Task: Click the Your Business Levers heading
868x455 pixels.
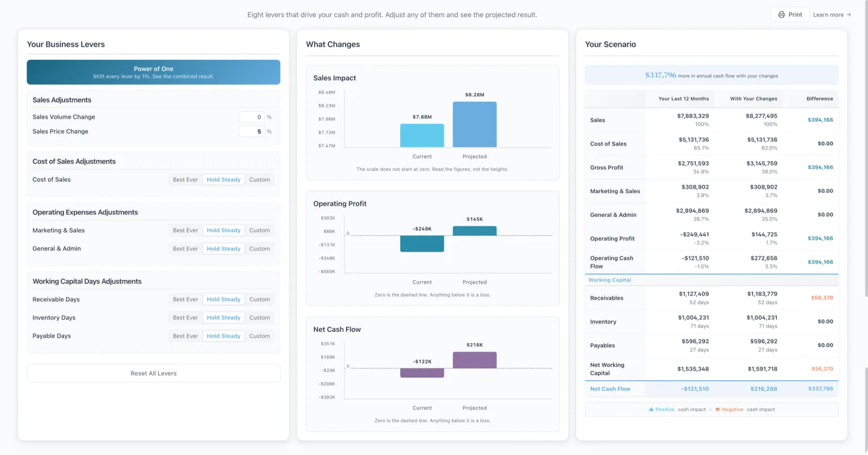Action: point(66,45)
